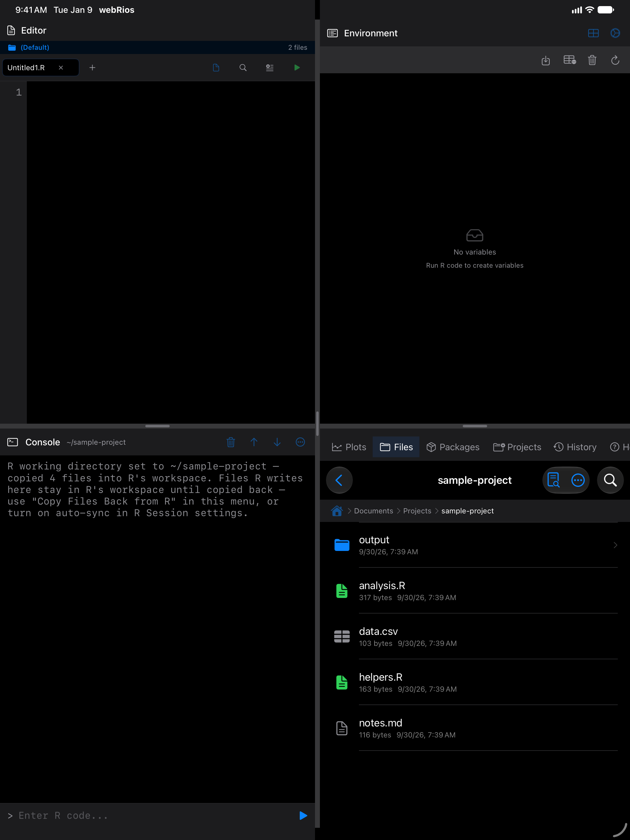
Task: Click line 1 in the code editor
Action: coord(171,92)
